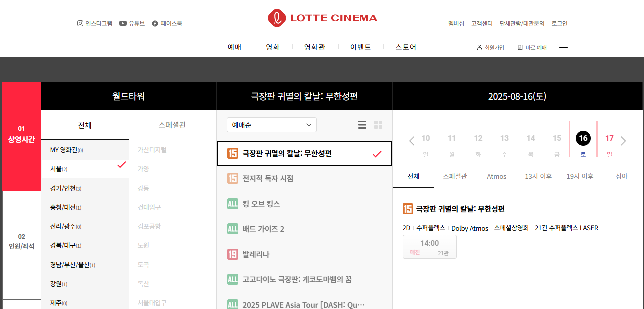Click age-15 badge for 전지적 독자 시점
The image size is (644, 309).
233,178
